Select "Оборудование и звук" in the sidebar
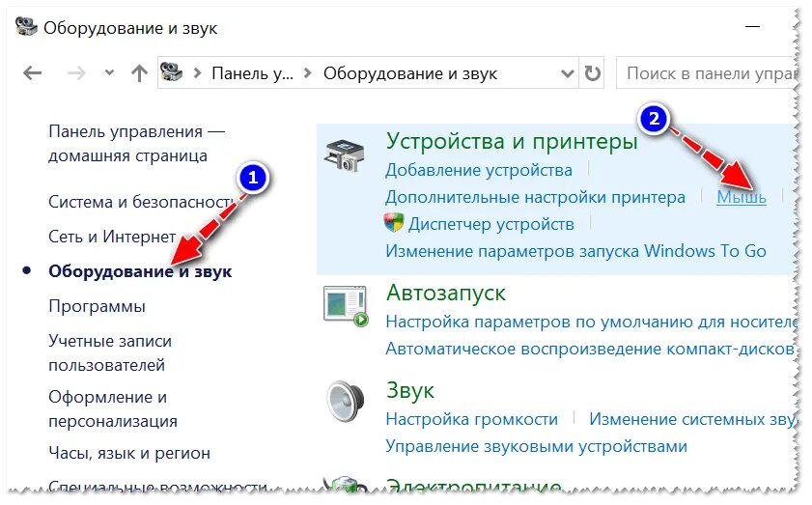 [140, 271]
